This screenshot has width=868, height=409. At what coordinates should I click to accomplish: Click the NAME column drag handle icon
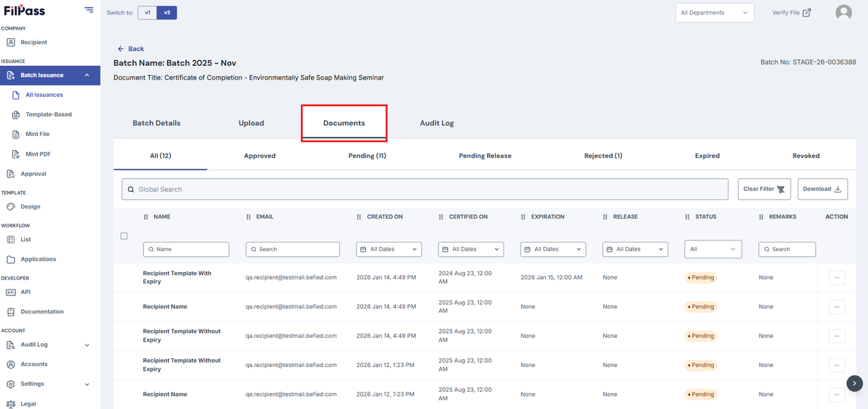click(146, 216)
